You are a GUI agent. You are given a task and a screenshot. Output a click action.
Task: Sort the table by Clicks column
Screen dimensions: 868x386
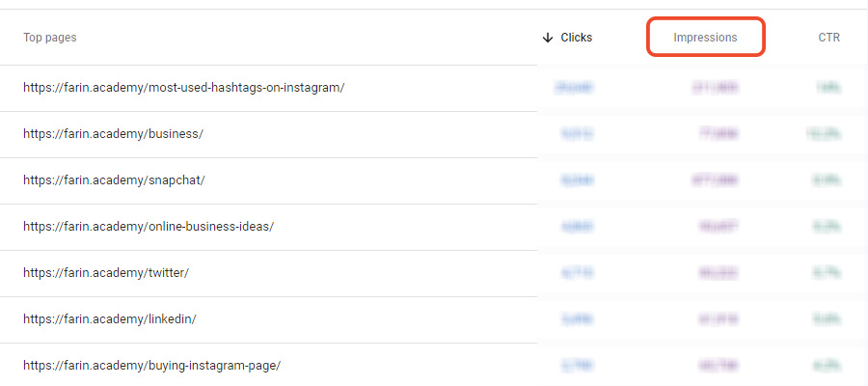pyautogui.click(x=576, y=38)
